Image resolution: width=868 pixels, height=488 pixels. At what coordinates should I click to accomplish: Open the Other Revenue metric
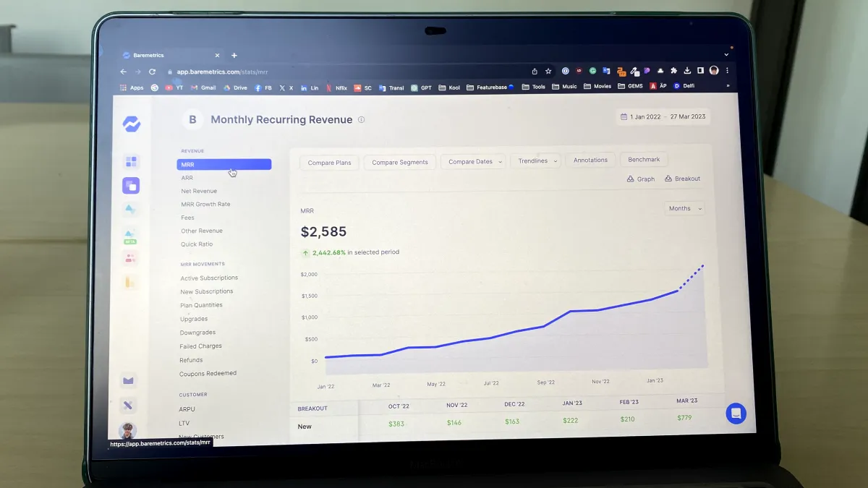click(x=202, y=231)
